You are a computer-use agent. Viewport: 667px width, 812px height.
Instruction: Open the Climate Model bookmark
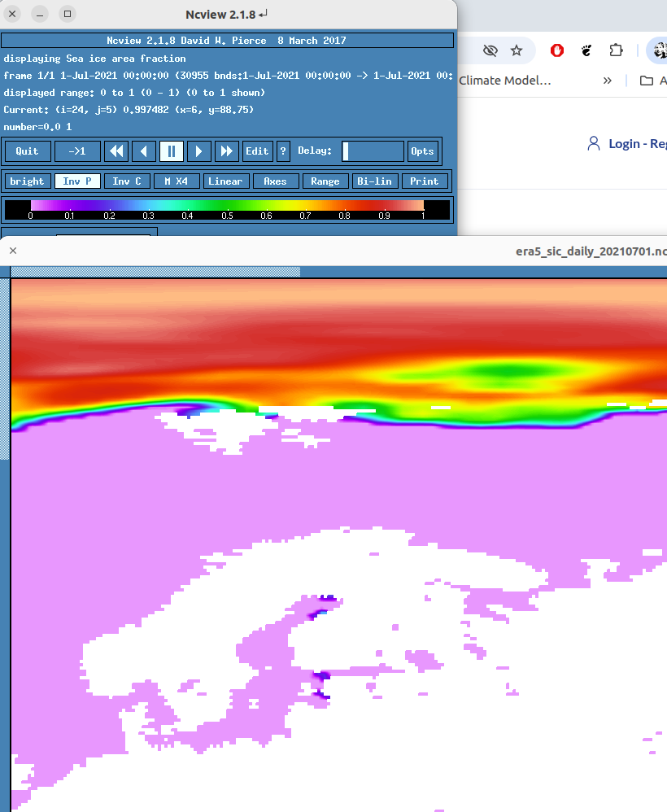coord(504,81)
